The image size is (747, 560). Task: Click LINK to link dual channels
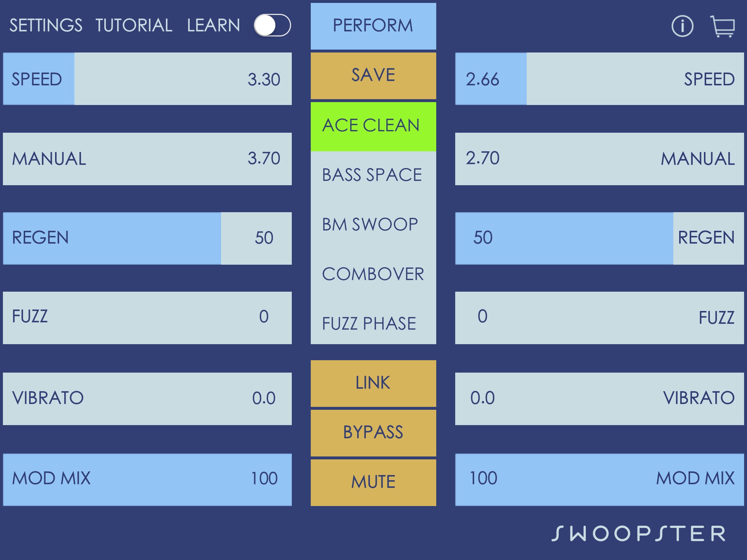372,384
